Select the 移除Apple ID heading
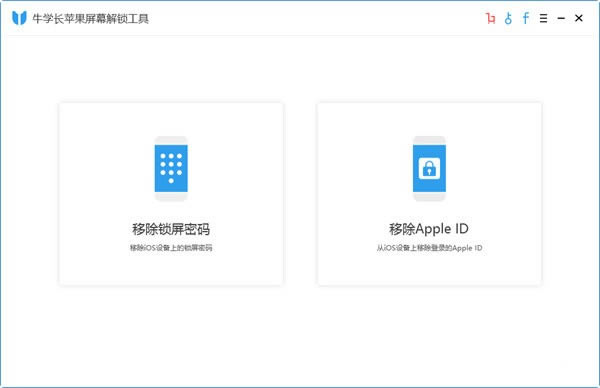This screenshot has height=388, width=600. point(429,229)
